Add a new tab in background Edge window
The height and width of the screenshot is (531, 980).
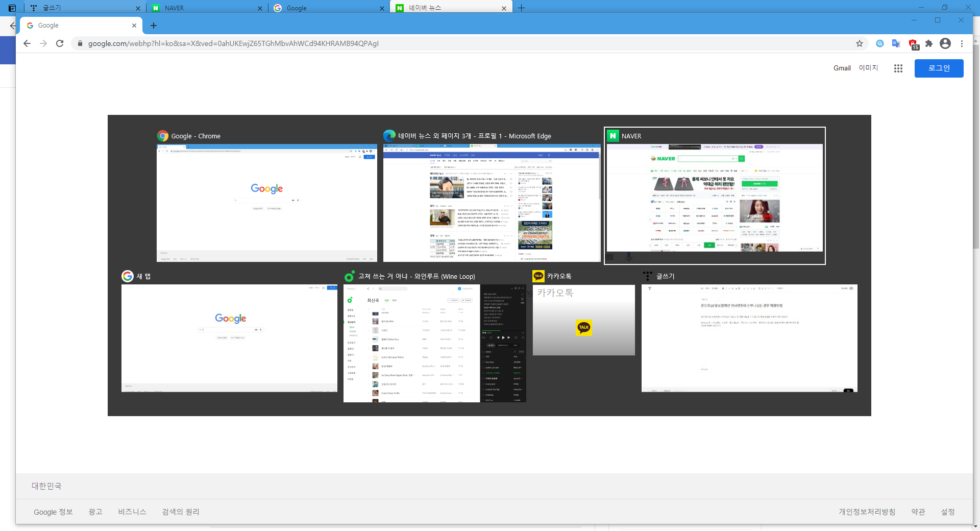click(521, 8)
